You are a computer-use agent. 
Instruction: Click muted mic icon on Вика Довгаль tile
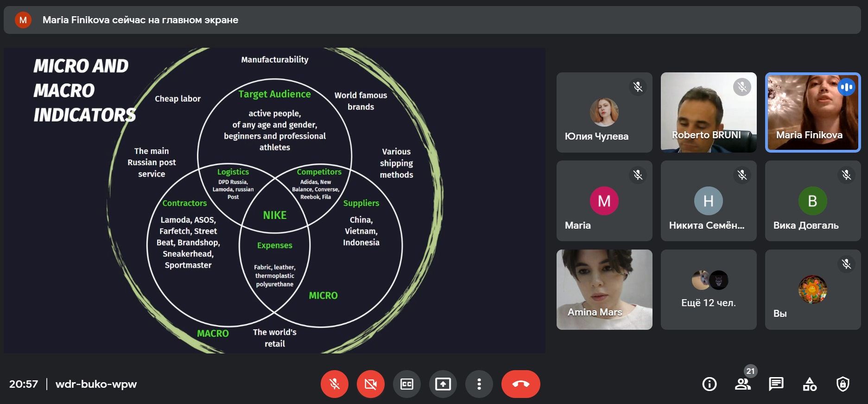pyautogui.click(x=846, y=175)
